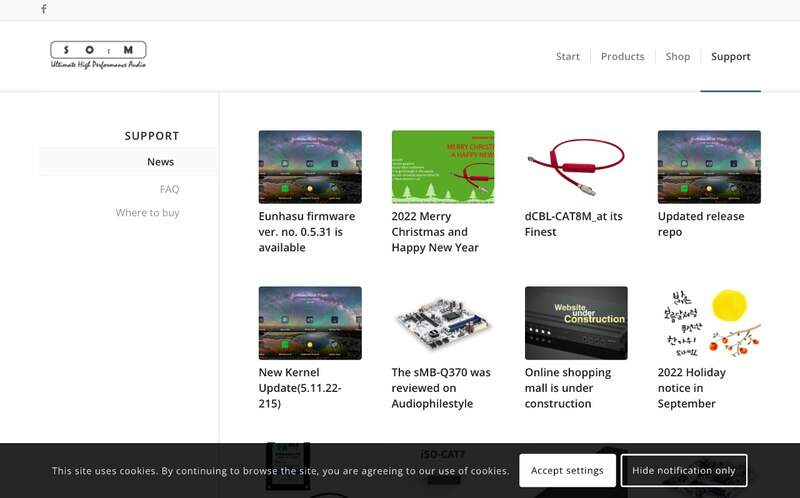Image resolution: width=800 pixels, height=498 pixels.
Task: Select News in the Support sidebar
Action: [x=160, y=162]
